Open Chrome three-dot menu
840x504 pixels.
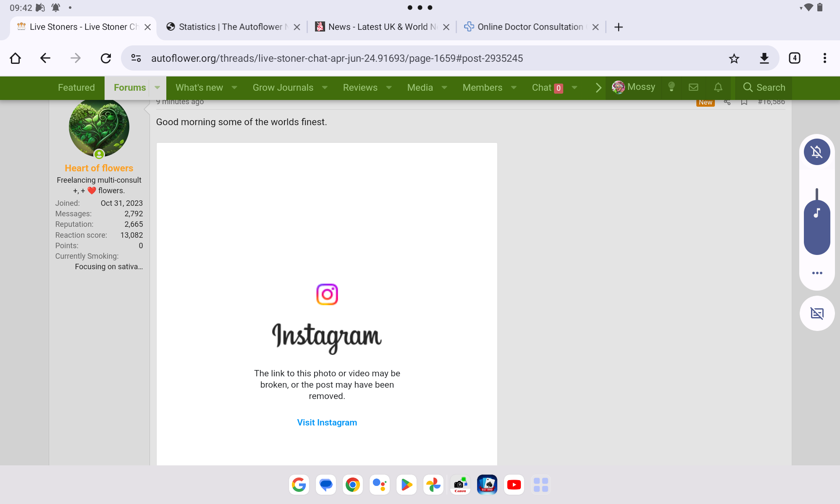pyautogui.click(x=825, y=58)
